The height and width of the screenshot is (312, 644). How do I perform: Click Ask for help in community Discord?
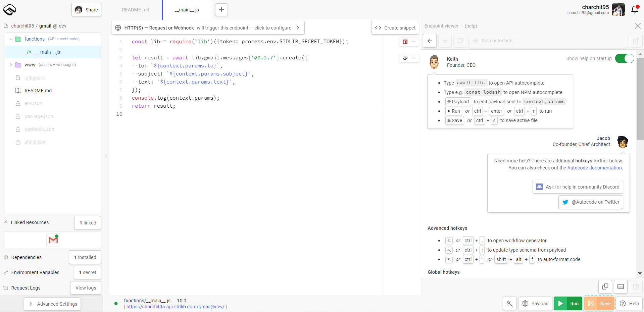(x=578, y=187)
